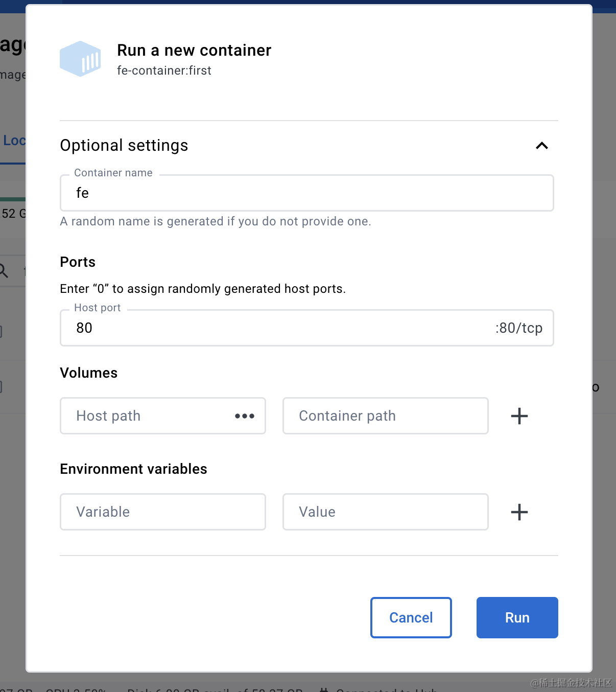Browse host path with three-dots icon
This screenshot has height=692, width=616.
[x=245, y=416]
